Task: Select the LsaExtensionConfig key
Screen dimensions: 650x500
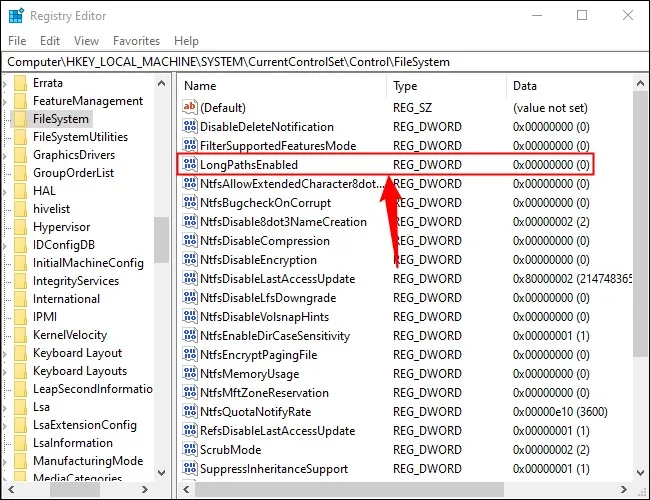Action: click(x=85, y=425)
